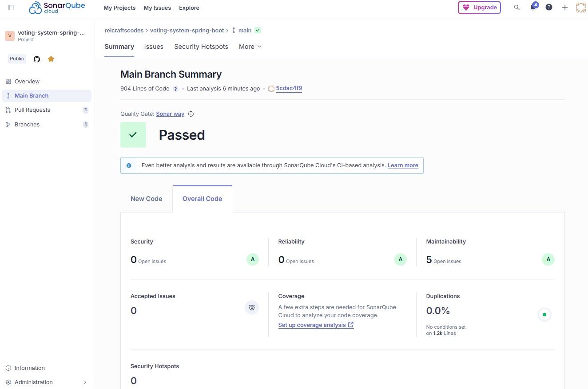Click the SonarQube Cloud logo
The height and width of the screenshot is (389, 588).
coord(56,8)
